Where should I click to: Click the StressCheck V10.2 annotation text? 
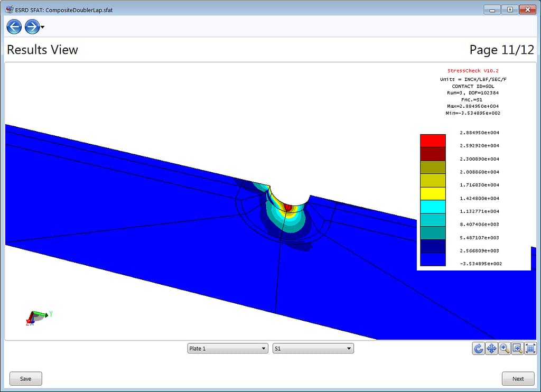coord(473,71)
